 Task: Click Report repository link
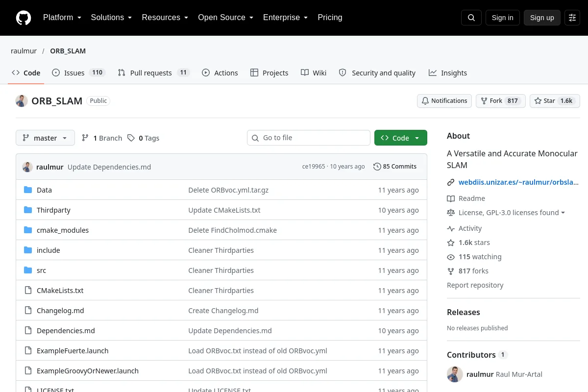(475, 285)
